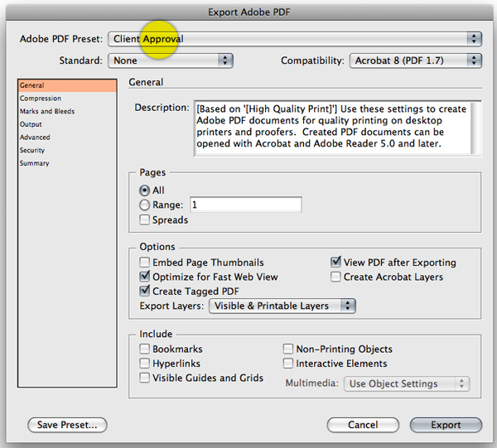Open the Export Layers dropdown
The height and width of the screenshot is (448, 497).
point(282,306)
